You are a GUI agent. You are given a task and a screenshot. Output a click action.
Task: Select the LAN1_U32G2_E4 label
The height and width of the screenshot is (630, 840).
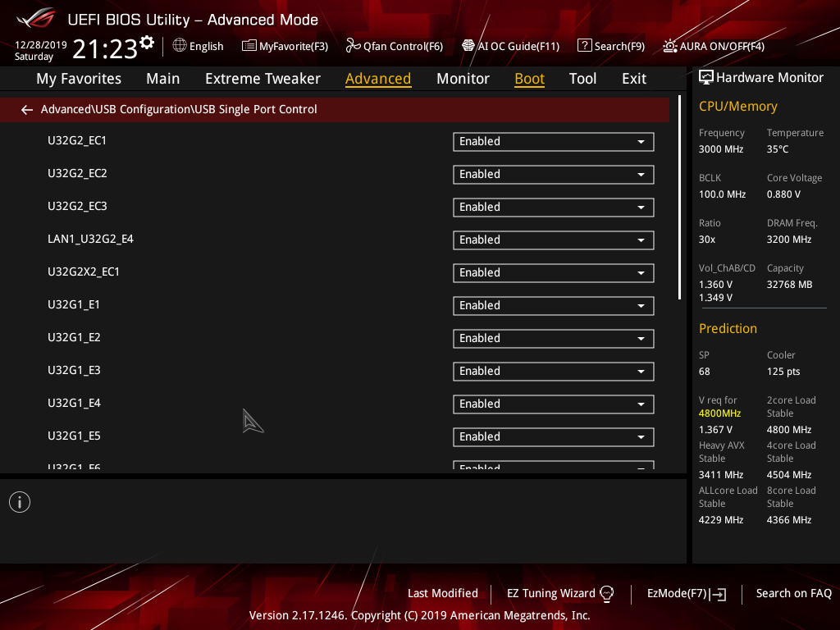tap(90, 239)
